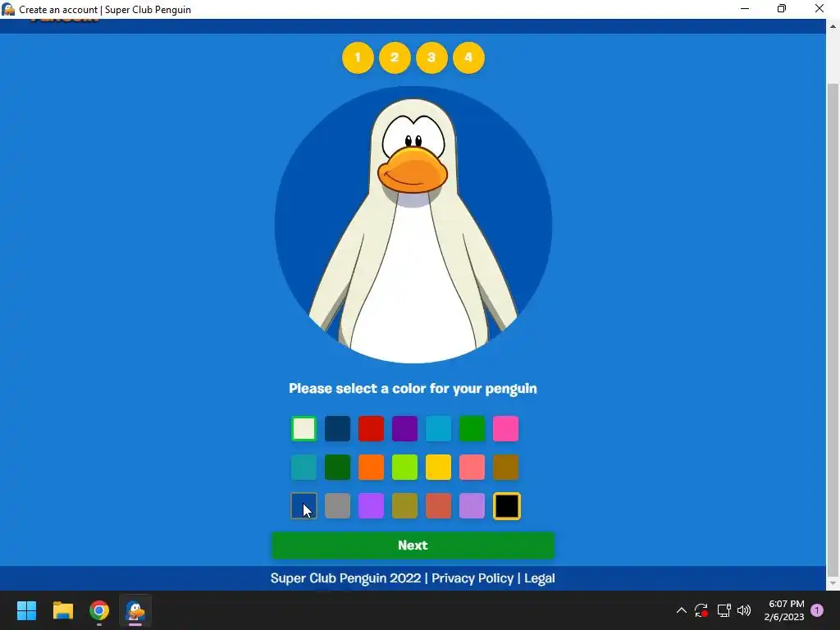The width and height of the screenshot is (840, 630).
Task: Click the sync status tray icon
Action: tap(701, 610)
